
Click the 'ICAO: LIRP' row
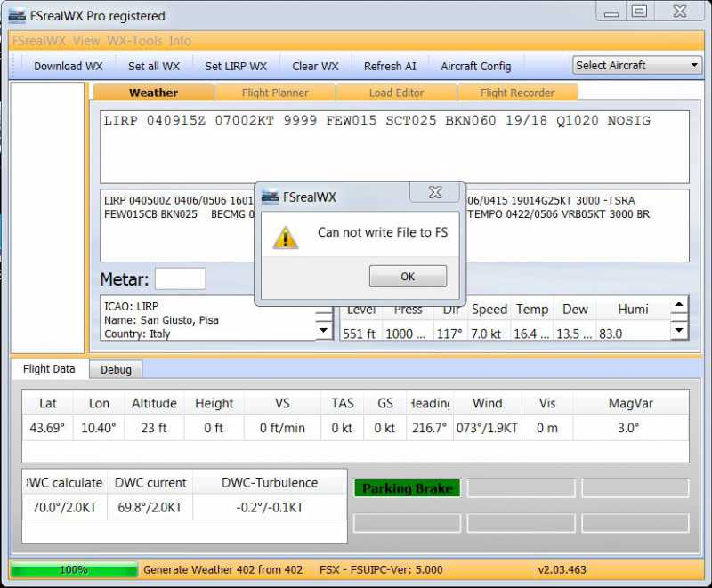click(131, 306)
